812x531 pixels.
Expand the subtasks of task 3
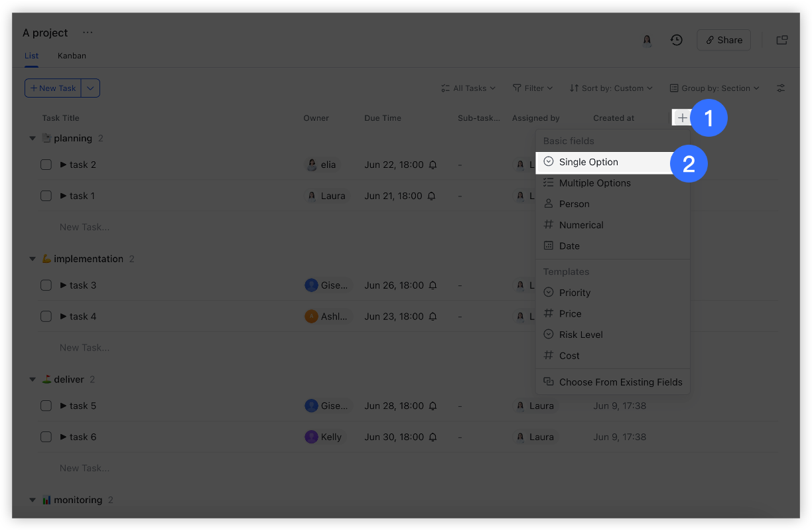[x=63, y=285]
